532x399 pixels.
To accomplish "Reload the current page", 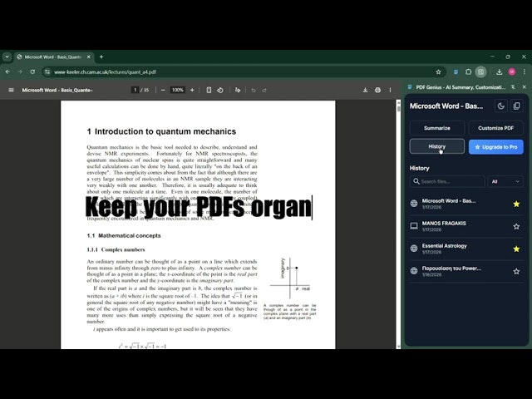I will point(32,72).
